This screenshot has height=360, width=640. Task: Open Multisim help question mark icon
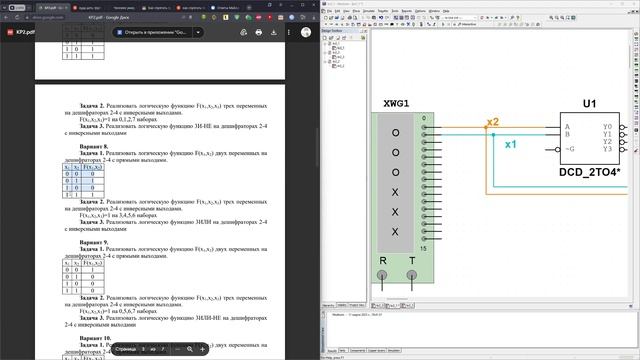pyautogui.click(x=518, y=18)
